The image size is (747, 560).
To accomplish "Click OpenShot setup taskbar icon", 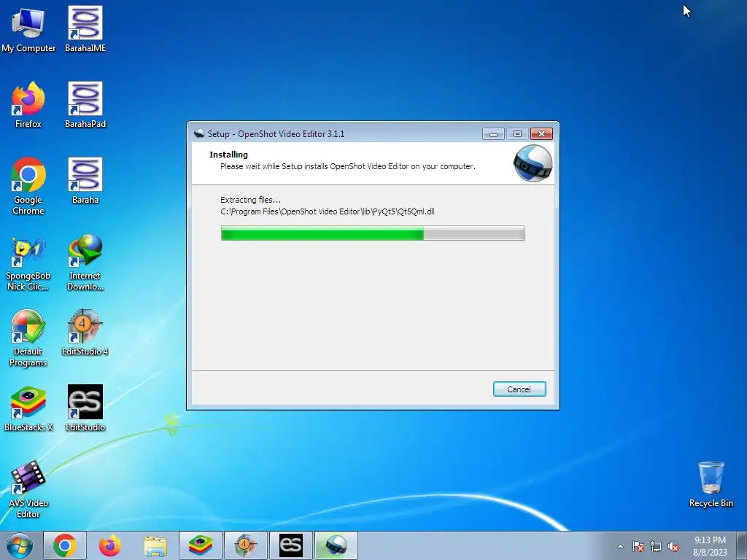I will coord(336,545).
